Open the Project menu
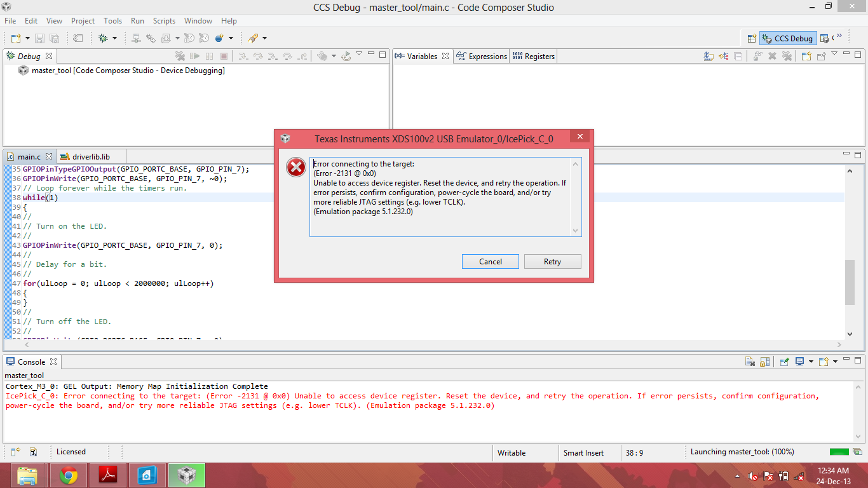 click(x=83, y=21)
